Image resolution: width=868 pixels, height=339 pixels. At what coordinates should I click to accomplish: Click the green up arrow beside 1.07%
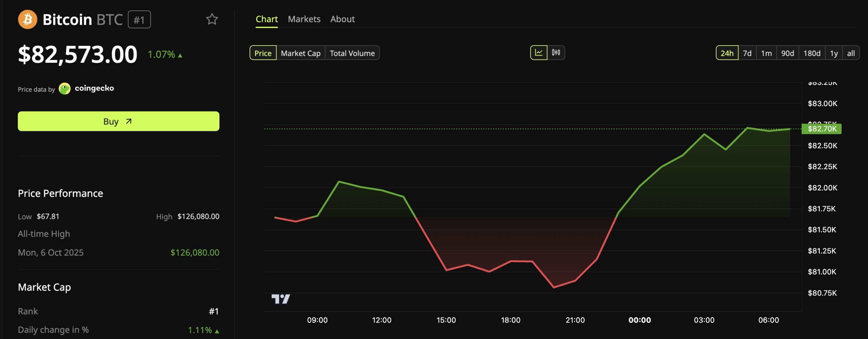click(180, 55)
